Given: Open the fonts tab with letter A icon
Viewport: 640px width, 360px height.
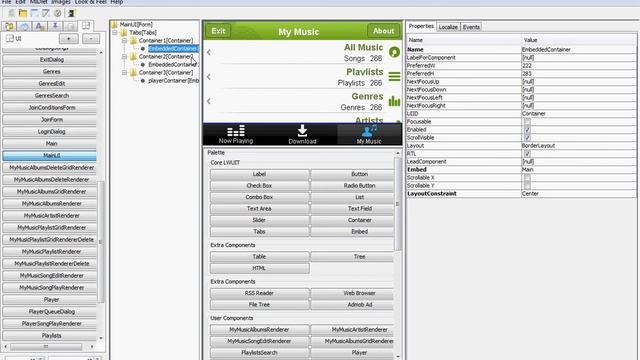Looking at the screenshot, I should pyautogui.click(x=40, y=27).
